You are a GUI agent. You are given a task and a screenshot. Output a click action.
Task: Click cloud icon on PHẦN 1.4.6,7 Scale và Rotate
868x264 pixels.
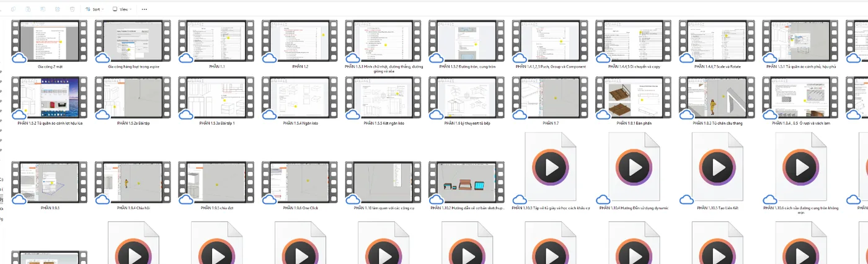(687, 58)
